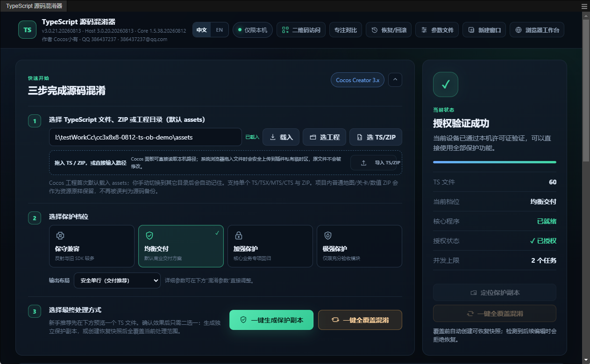Click globe icon beside 浏览器工作台
590x364 pixels.
click(x=519, y=30)
